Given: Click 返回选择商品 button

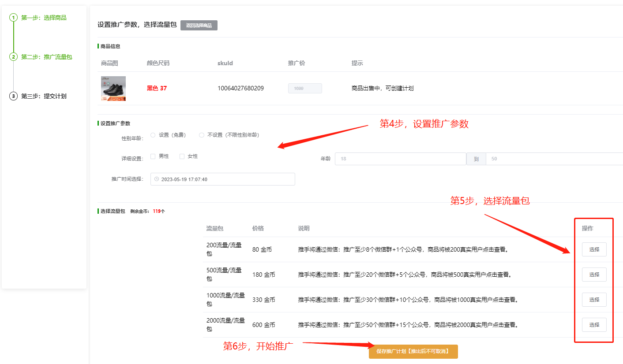Looking at the screenshot, I should point(199,26).
